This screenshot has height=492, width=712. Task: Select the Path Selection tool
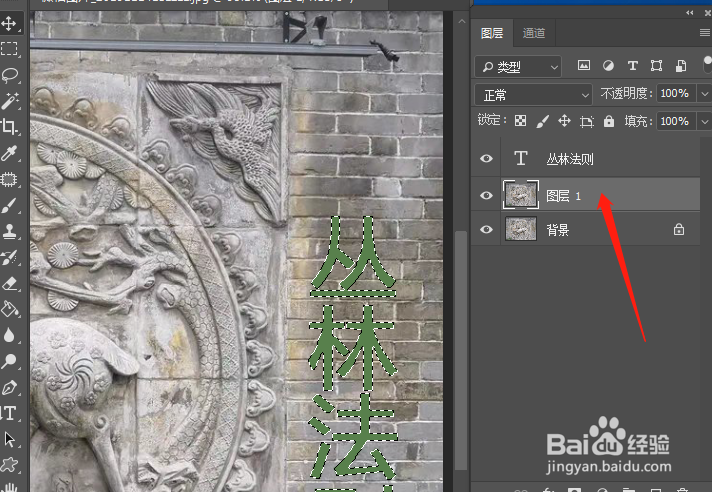[x=9, y=439]
